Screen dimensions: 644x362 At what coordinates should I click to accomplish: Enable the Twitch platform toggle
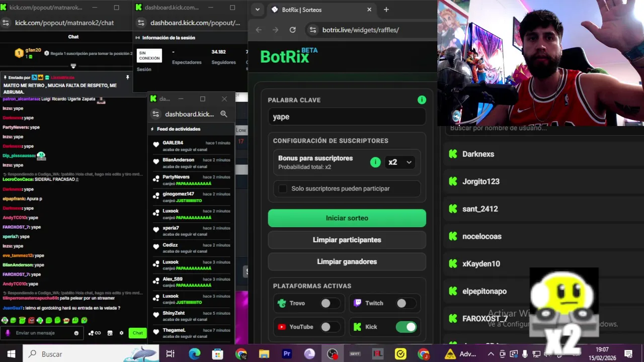pos(406,303)
